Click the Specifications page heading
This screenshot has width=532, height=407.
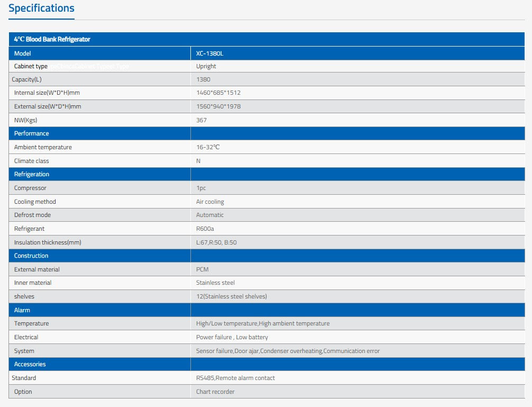[41, 8]
